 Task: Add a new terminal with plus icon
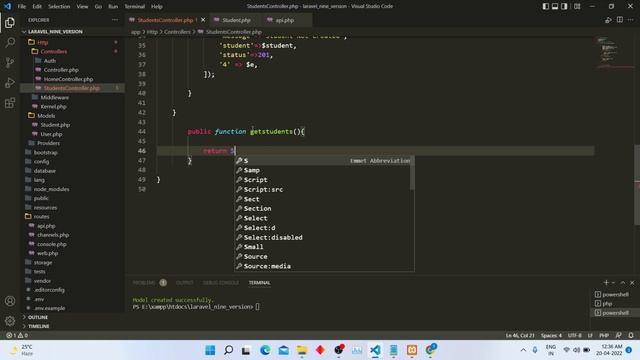(x=606, y=282)
